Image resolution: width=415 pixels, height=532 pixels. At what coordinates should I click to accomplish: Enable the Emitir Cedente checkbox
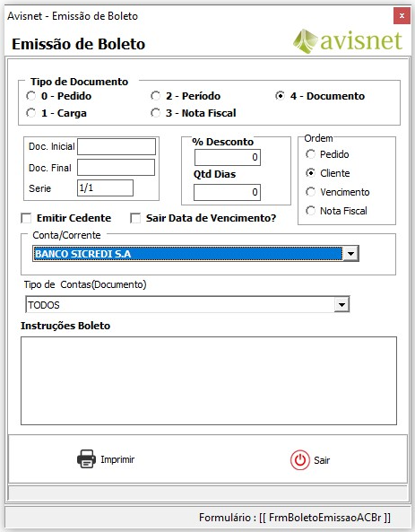pyautogui.click(x=26, y=218)
